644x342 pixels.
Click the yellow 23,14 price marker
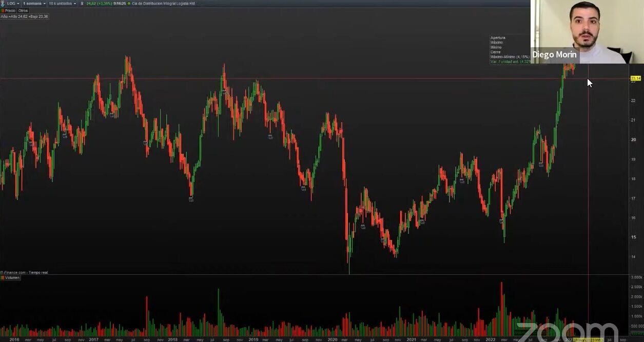(x=636, y=78)
